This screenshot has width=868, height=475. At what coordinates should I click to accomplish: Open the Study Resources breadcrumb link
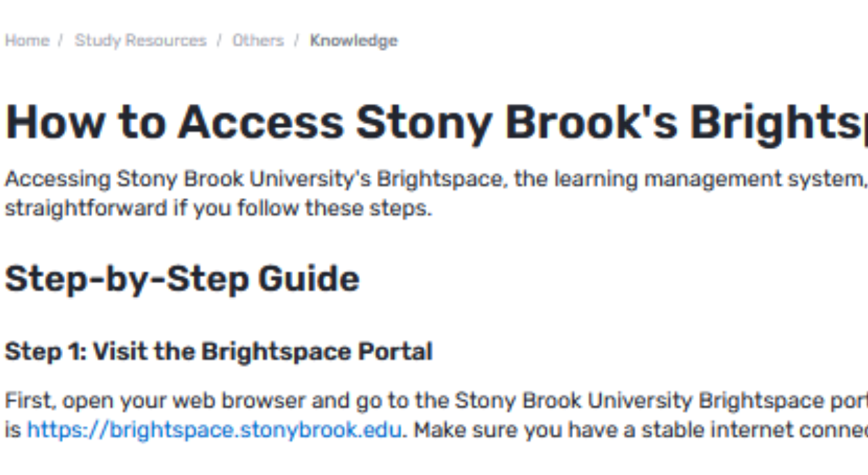[140, 40]
